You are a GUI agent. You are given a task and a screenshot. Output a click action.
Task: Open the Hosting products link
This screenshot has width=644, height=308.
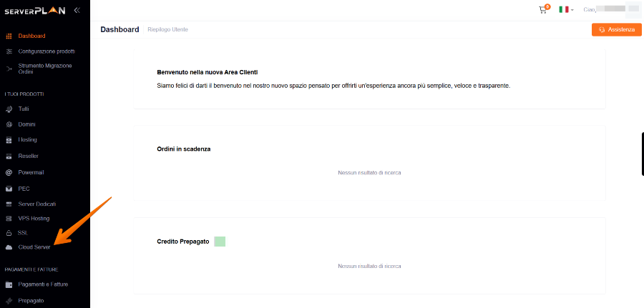coord(27,139)
